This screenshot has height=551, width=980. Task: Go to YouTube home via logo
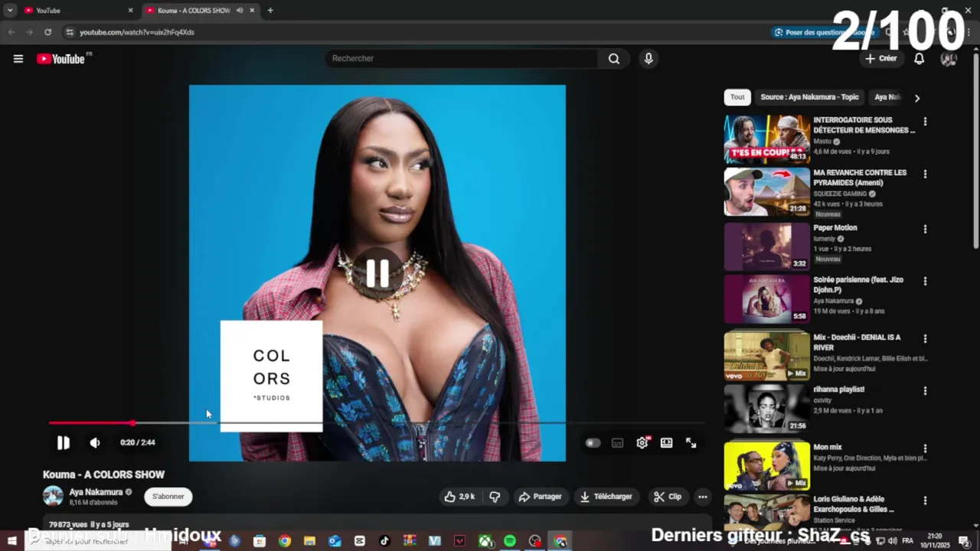coord(61,59)
